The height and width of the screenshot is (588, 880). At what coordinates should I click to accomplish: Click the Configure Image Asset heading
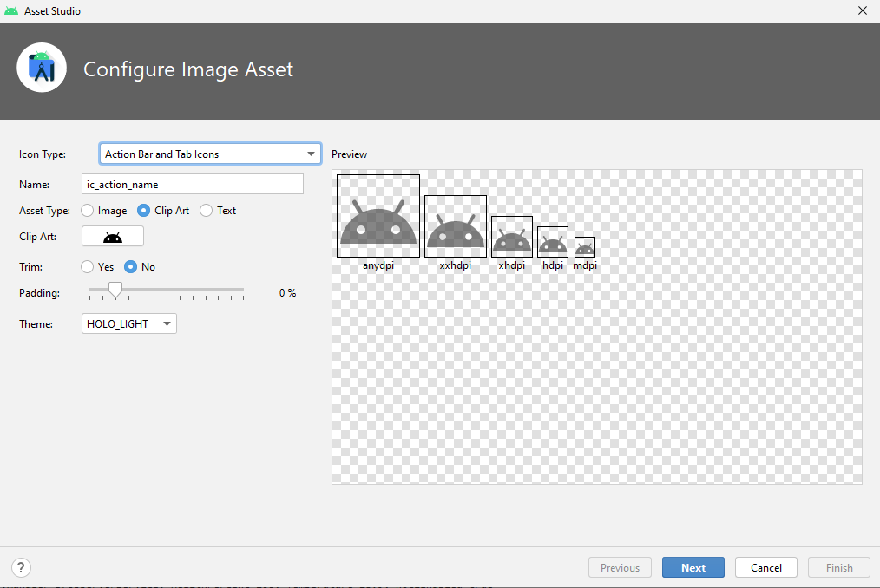tap(188, 69)
